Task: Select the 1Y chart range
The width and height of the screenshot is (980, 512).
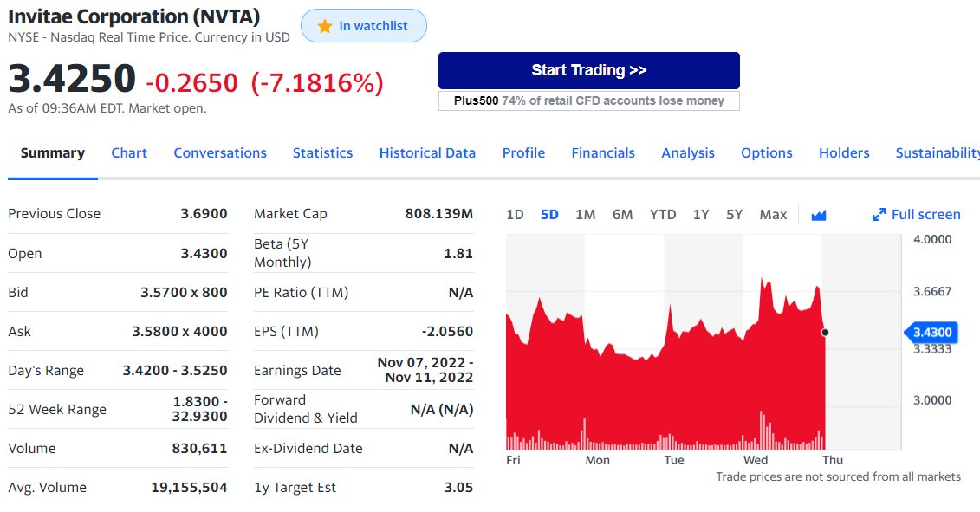Action: click(x=701, y=215)
